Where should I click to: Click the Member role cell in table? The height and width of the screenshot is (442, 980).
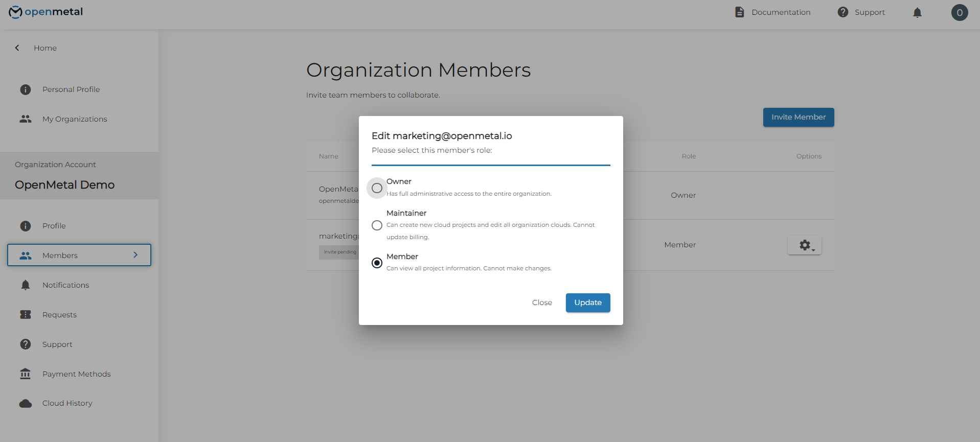(x=680, y=245)
